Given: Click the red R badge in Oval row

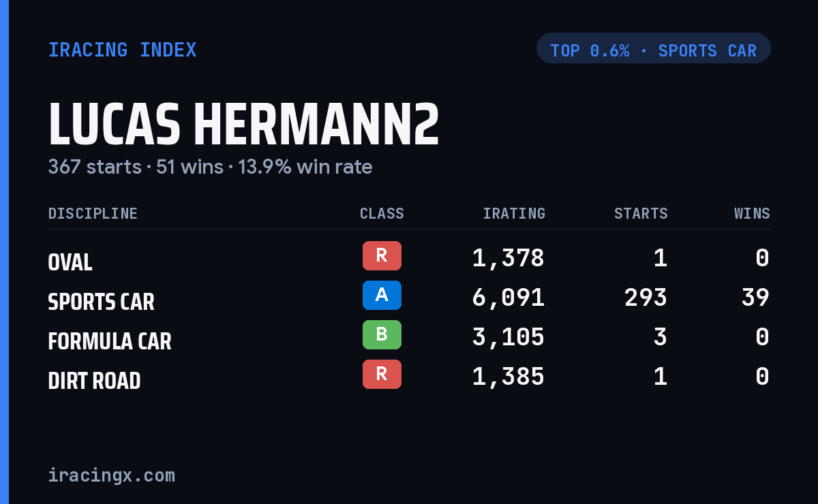Looking at the screenshot, I should point(382,255).
